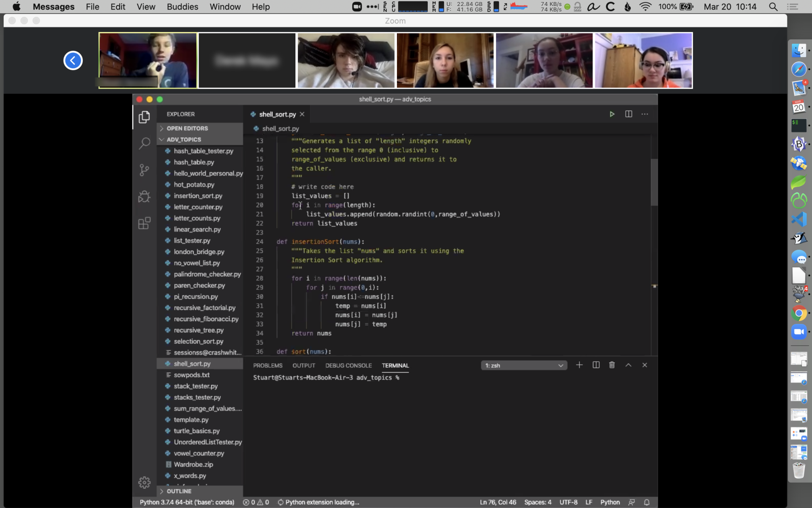The height and width of the screenshot is (508, 812).
Task: Expand the Open Editors section
Action: [x=187, y=128]
